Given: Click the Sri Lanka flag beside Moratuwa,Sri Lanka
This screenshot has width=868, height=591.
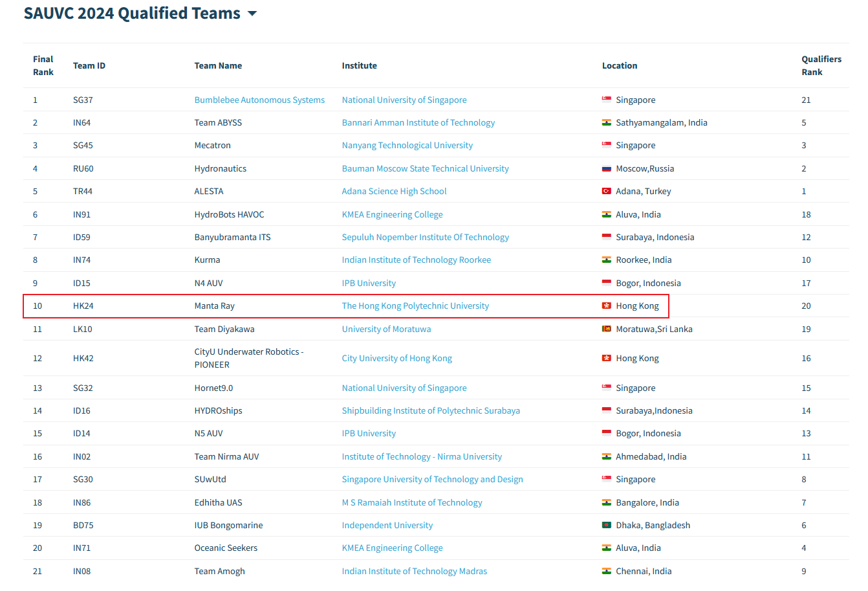Looking at the screenshot, I should click(606, 329).
